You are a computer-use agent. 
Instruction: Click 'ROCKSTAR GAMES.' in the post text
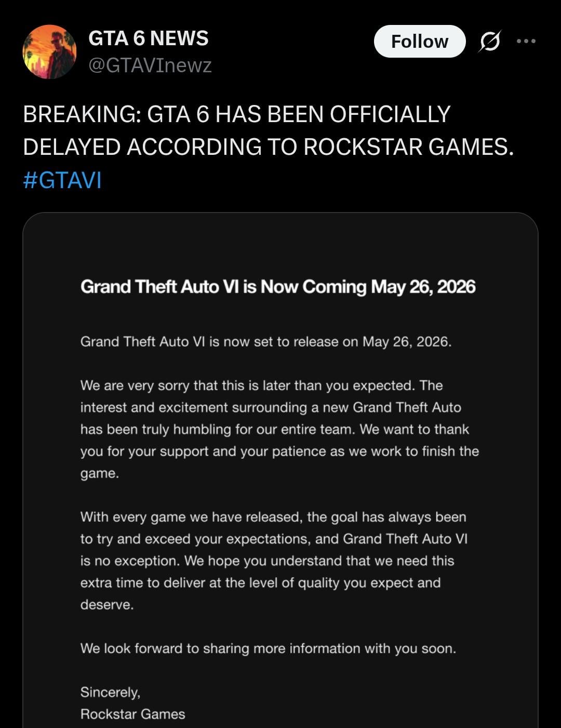pyautogui.click(x=408, y=147)
